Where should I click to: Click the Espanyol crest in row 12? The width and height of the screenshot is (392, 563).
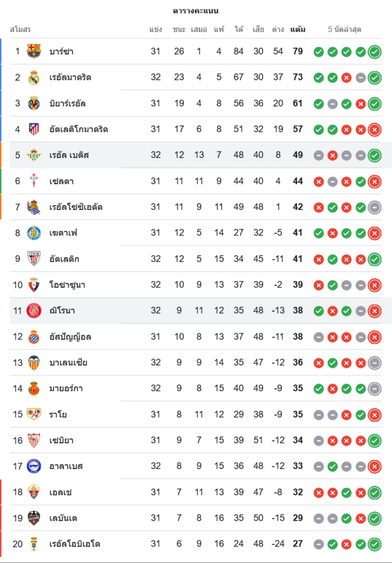(34, 337)
